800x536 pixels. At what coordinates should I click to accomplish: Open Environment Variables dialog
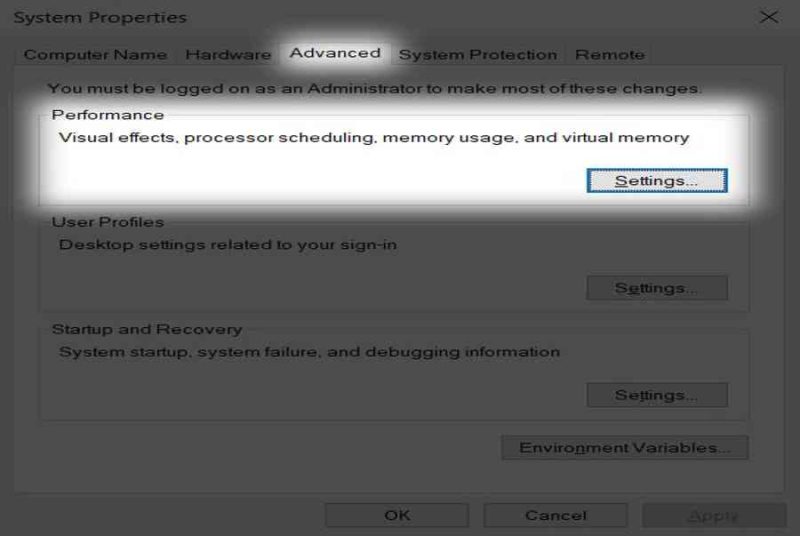coord(625,448)
